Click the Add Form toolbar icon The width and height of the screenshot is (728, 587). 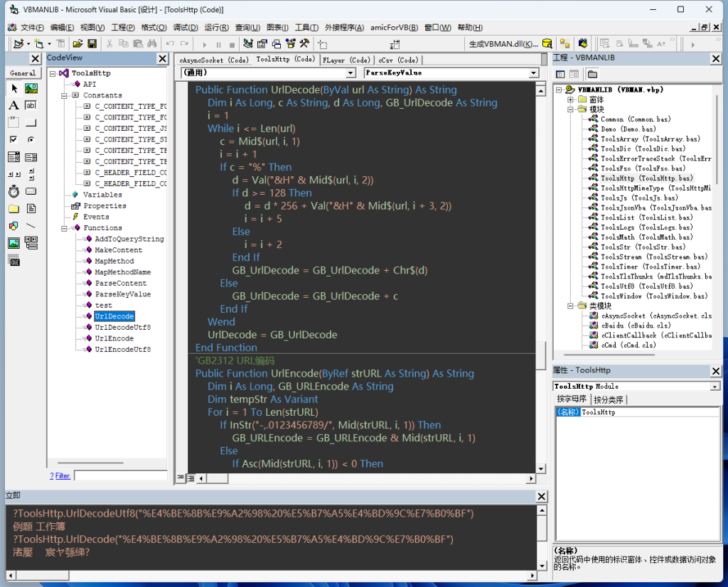pos(38,43)
